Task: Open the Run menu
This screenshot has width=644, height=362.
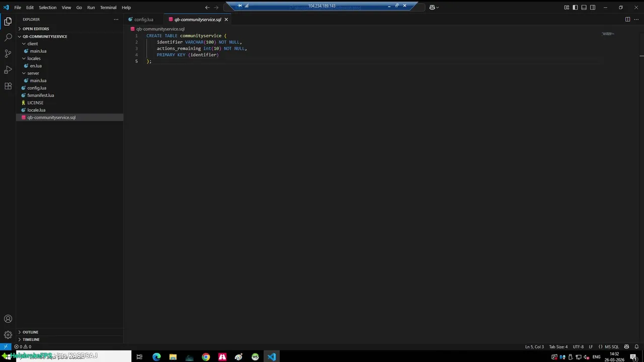Action: (x=91, y=8)
